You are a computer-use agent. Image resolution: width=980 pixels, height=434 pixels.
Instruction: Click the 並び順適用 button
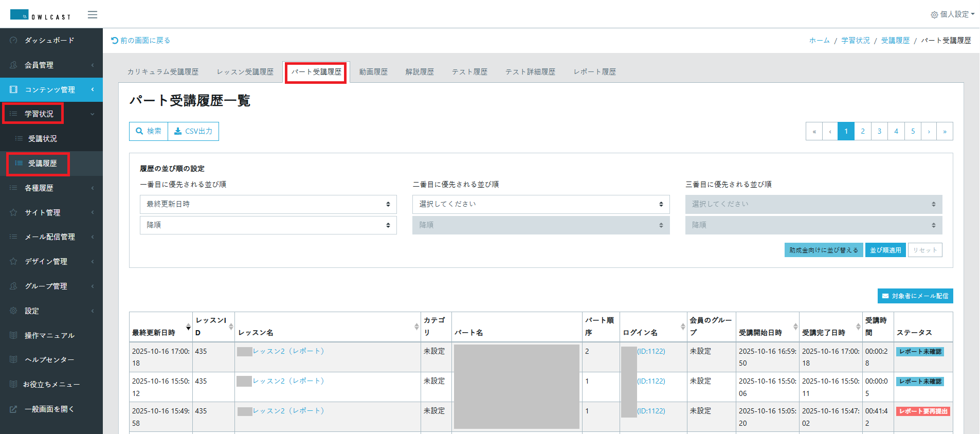(x=885, y=250)
